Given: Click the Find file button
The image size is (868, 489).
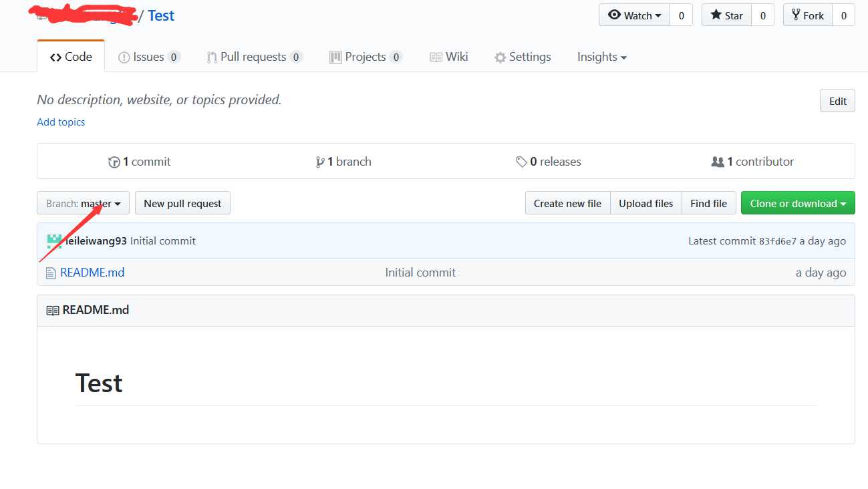Looking at the screenshot, I should coord(708,203).
